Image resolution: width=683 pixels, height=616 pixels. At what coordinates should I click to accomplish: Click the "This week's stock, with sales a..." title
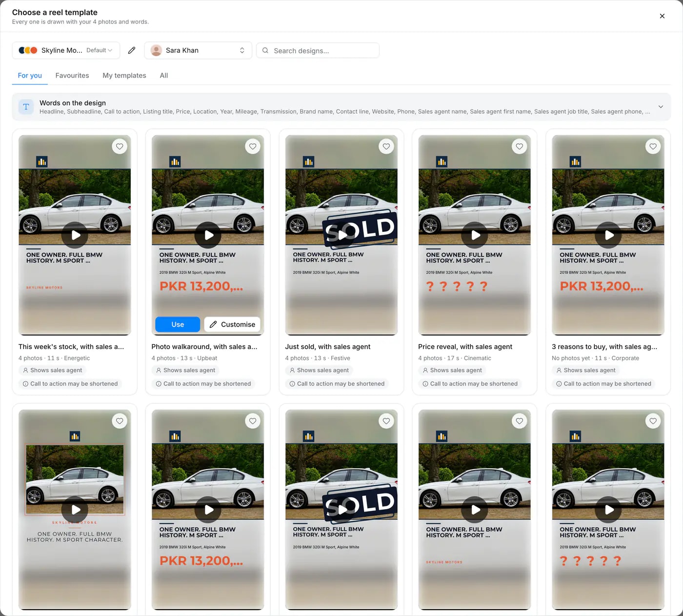point(71,347)
